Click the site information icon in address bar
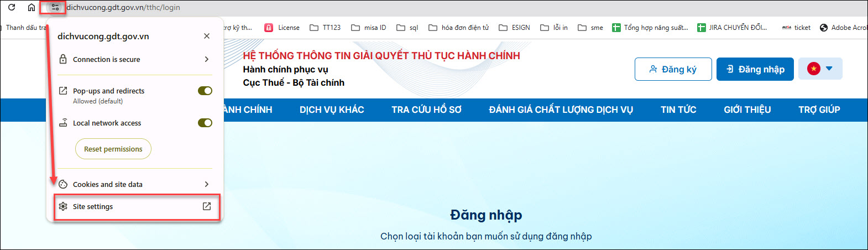Viewport: 868px width, 250px height. pos(55,8)
